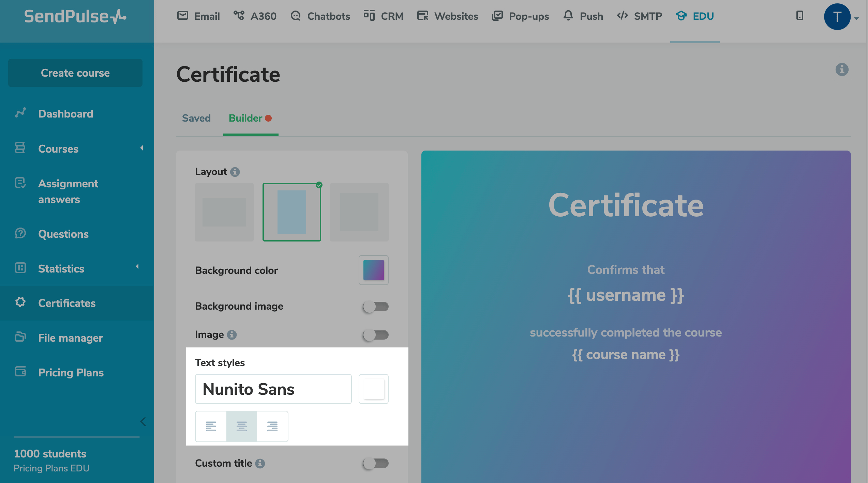Enable the Custom title toggle
This screenshot has height=483, width=868.
pos(375,463)
